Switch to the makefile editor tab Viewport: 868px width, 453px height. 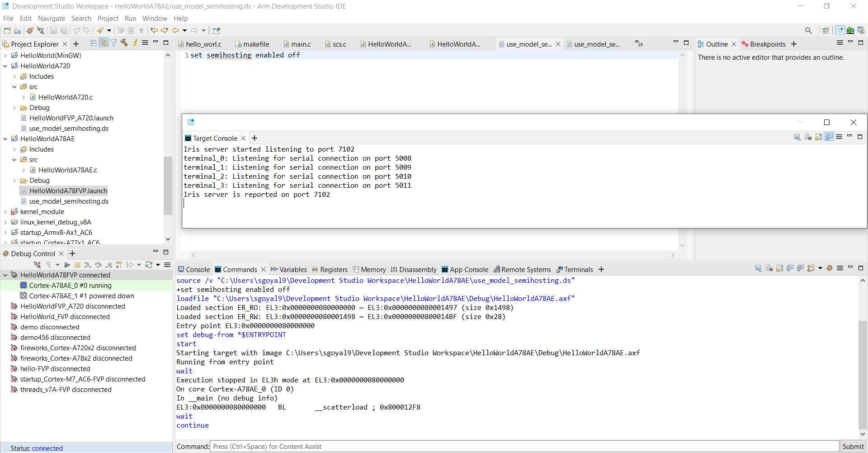click(252, 44)
